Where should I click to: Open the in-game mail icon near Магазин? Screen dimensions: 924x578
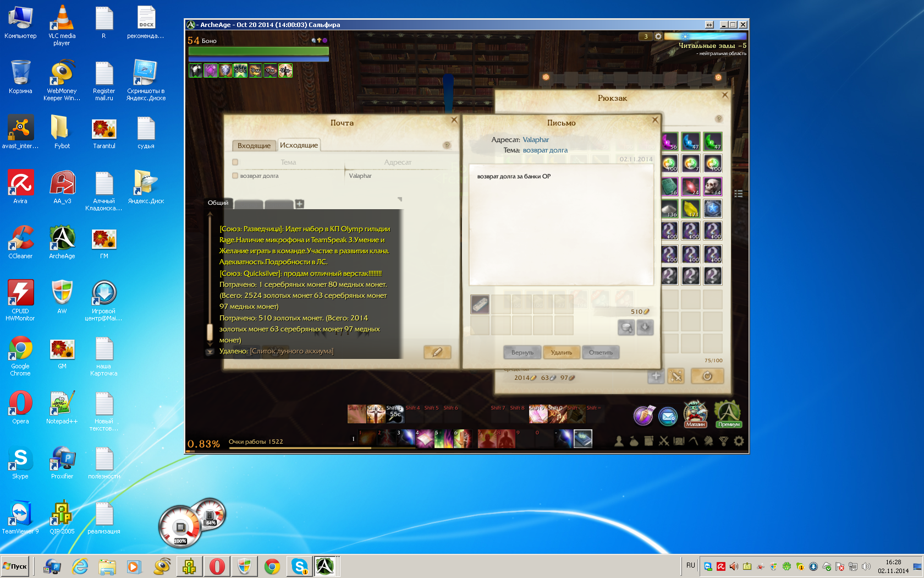pos(668,417)
